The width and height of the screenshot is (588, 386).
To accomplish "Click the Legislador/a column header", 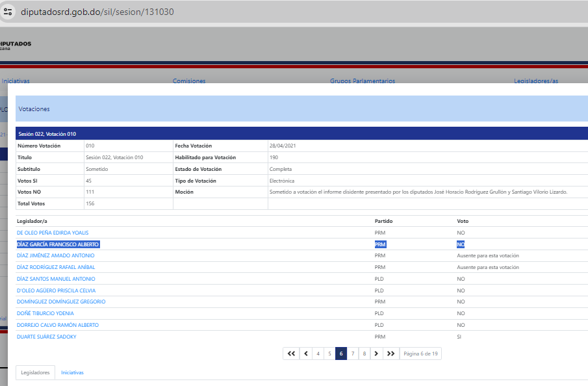I will (x=32, y=221).
